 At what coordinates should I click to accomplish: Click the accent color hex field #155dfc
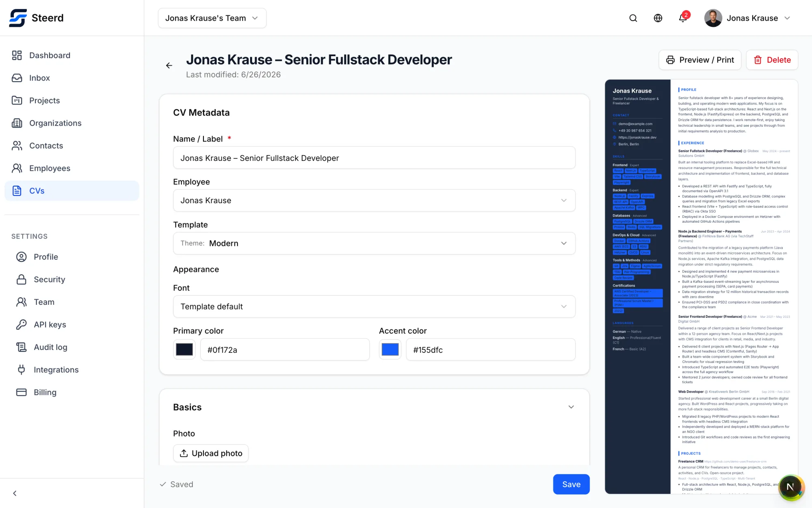(x=490, y=350)
